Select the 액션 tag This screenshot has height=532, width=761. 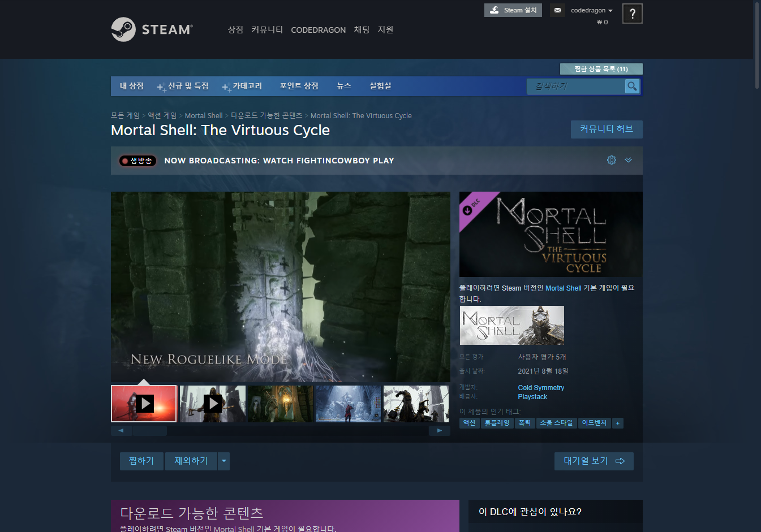470,423
